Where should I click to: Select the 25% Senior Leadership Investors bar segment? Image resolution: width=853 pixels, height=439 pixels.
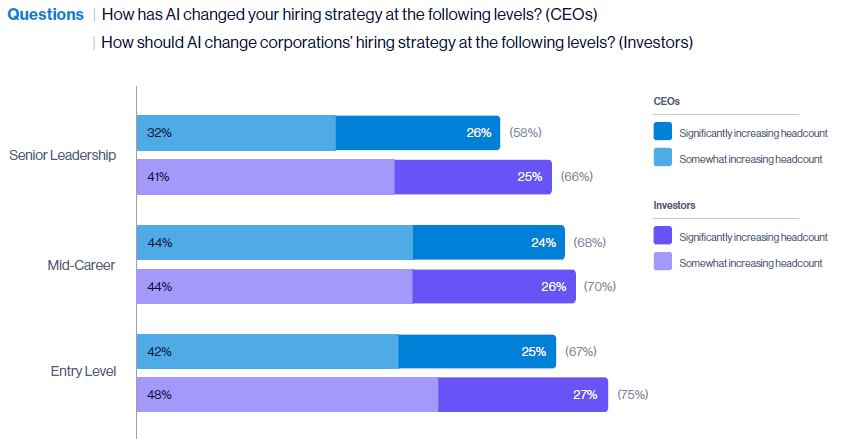pos(472,177)
